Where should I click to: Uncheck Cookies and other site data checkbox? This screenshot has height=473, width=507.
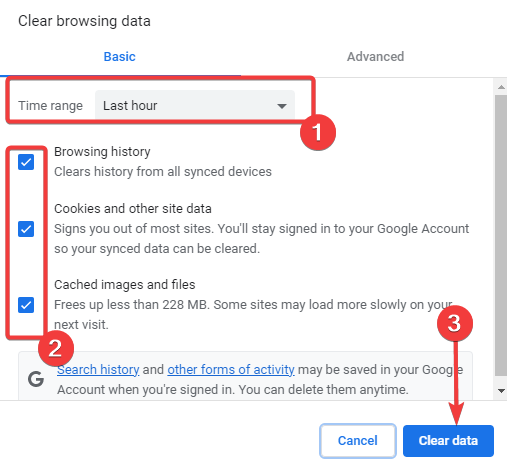pyautogui.click(x=26, y=229)
